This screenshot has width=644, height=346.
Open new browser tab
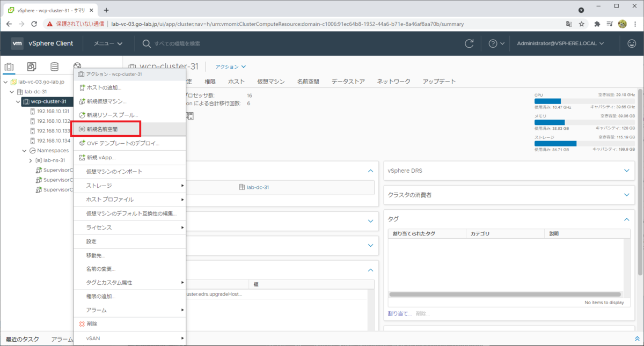pos(106,10)
